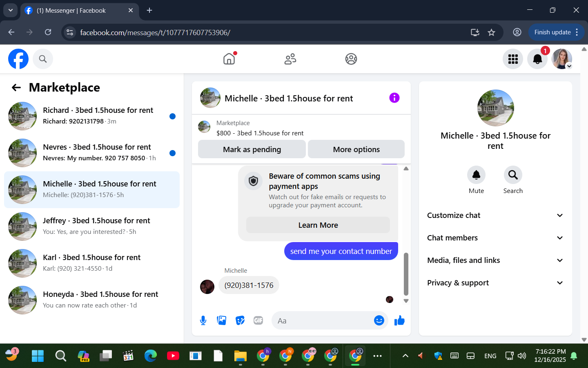Open the tab search dropdown arrow
This screenshot has height=368, width=588.
click(10, 10)
